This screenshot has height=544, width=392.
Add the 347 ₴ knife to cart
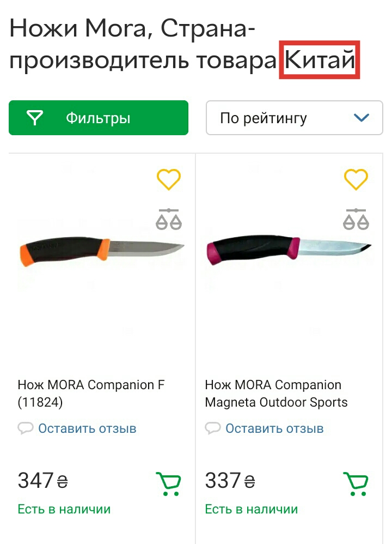tap(169, 483)
